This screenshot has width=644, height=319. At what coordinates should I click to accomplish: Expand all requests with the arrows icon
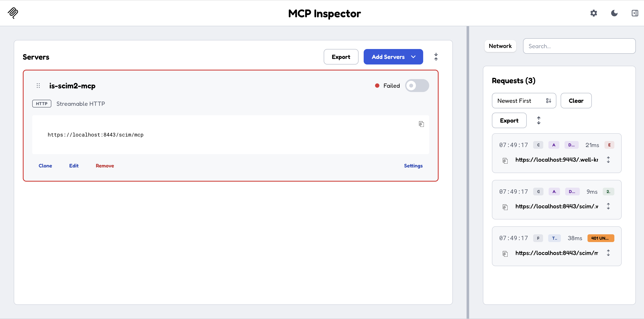(539, 120)
